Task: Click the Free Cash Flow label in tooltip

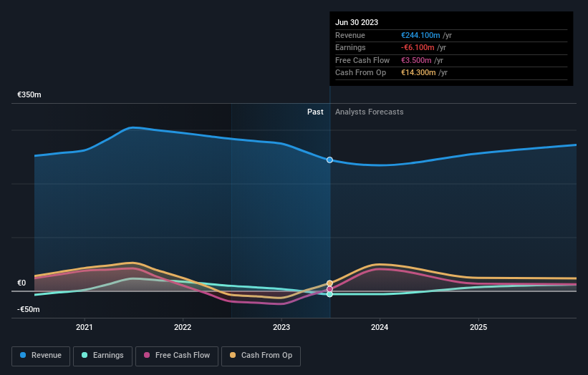Action: click(x=362, y=60)
